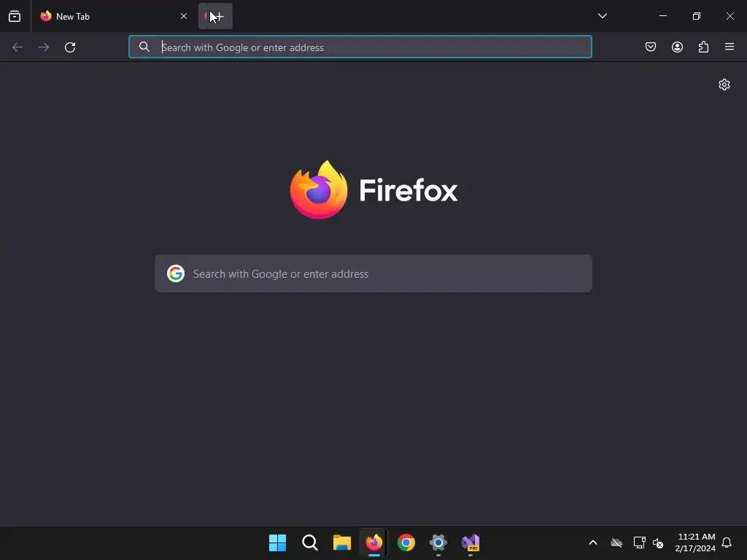Open Firefox View from the tab strip
Screen dimensions: 747x560
pyautogui.click(x=15, y=16)
